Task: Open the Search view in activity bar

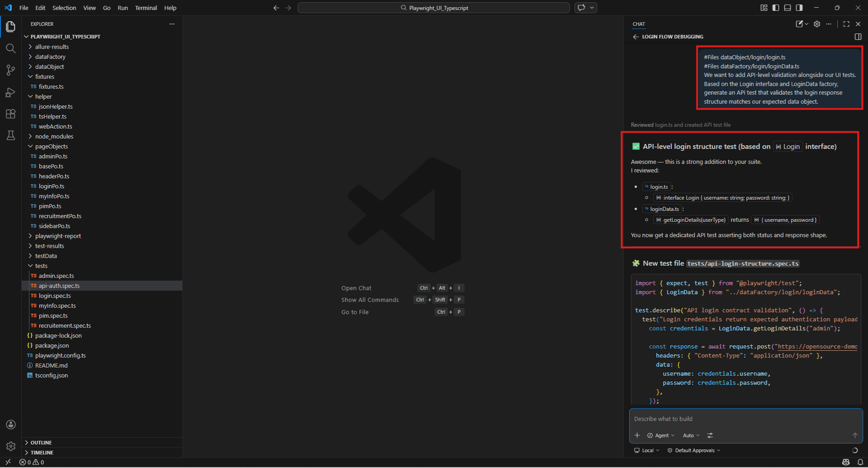Action: [x=11, y=48]
